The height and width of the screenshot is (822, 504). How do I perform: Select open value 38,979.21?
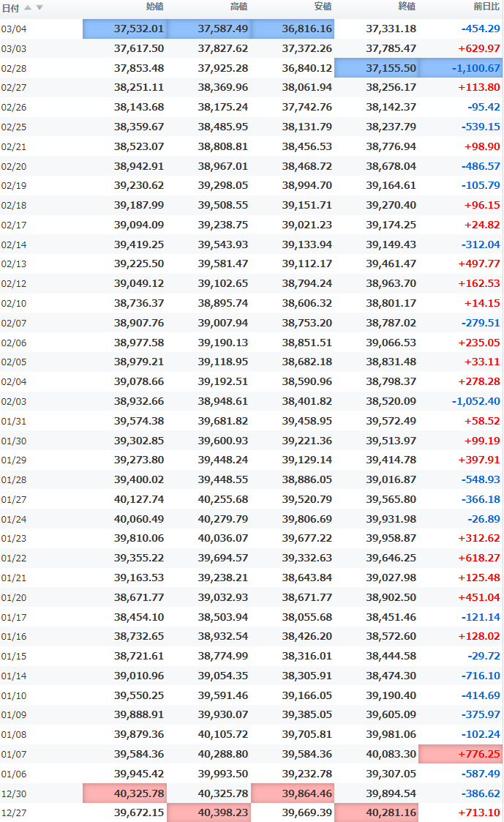coord(139,362)
